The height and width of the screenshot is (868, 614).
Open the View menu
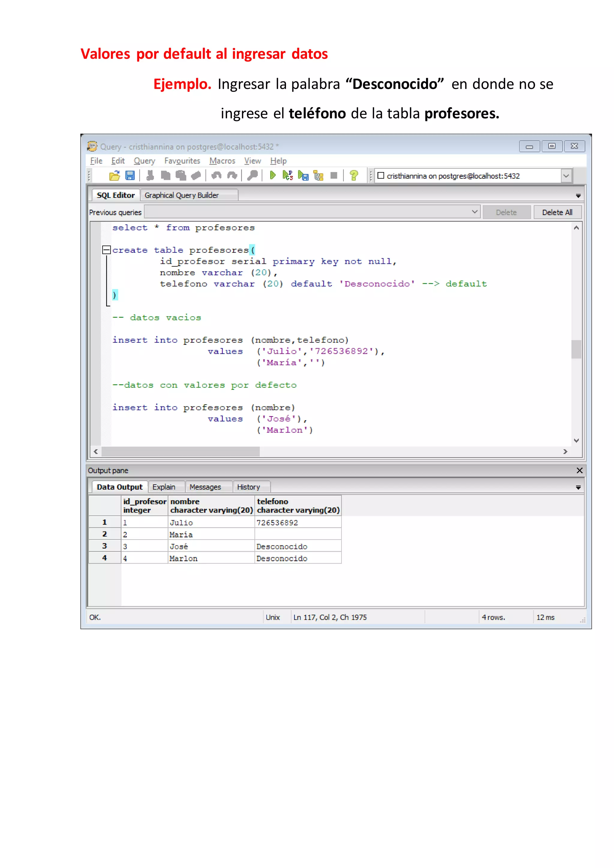point(252,161)
